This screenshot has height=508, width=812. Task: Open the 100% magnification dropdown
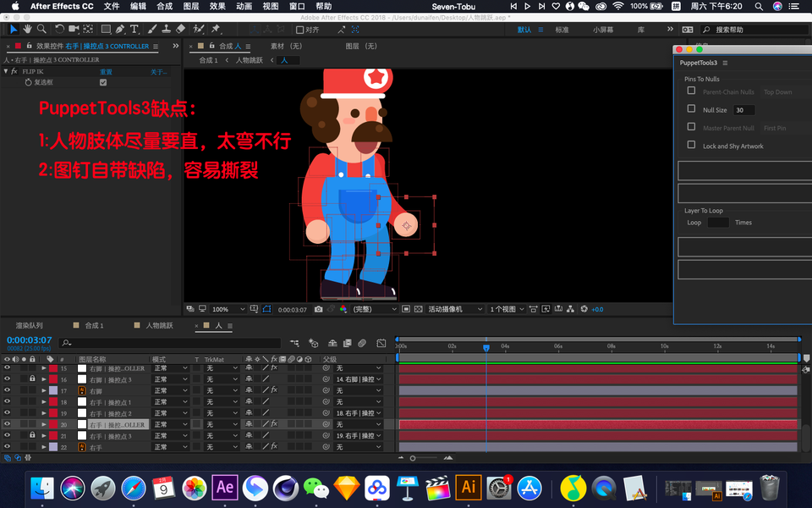[228, 309]
